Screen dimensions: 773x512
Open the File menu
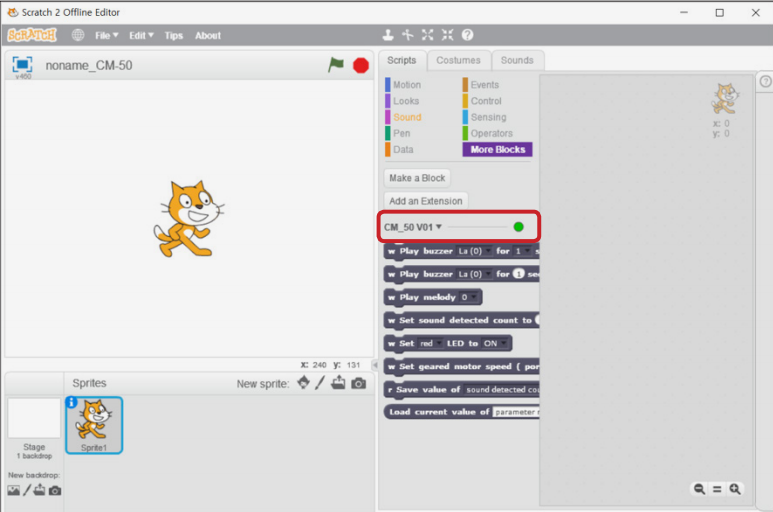(106, 35)
